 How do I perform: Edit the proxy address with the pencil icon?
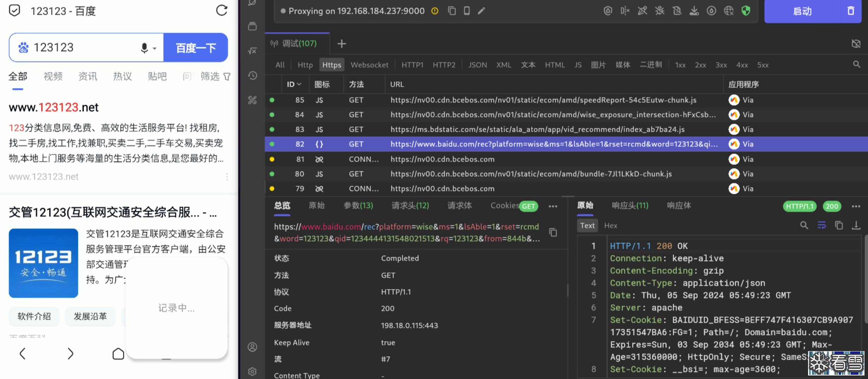(482, 11)
